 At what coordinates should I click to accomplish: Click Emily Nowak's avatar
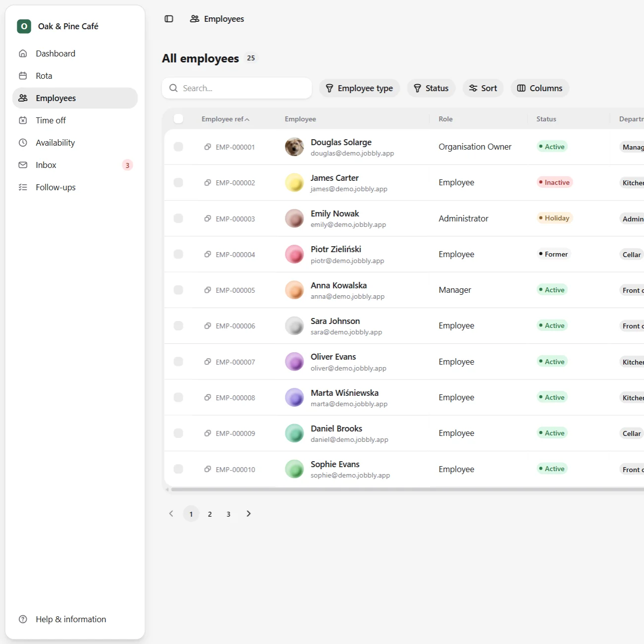coord(294,218)
